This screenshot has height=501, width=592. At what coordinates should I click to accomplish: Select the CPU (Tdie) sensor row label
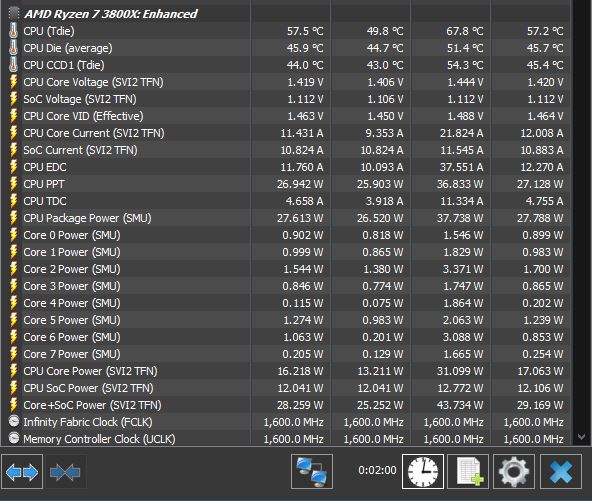(49, 31)
